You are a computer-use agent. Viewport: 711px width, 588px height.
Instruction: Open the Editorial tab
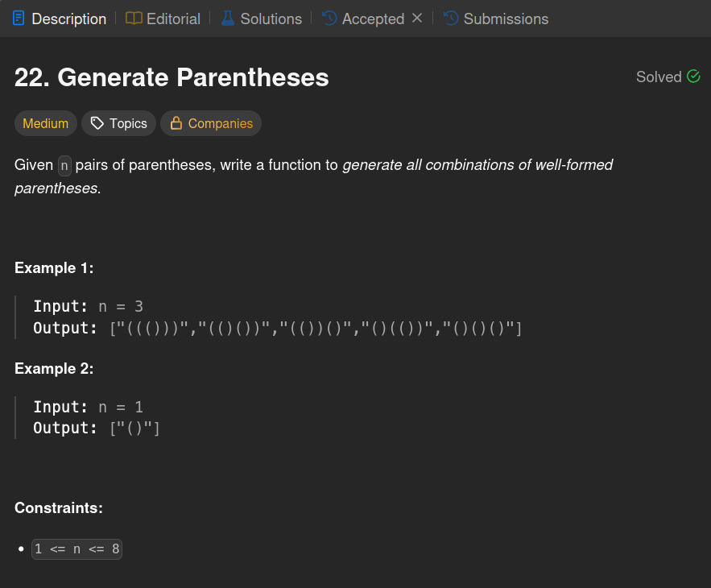coord(163,19)
